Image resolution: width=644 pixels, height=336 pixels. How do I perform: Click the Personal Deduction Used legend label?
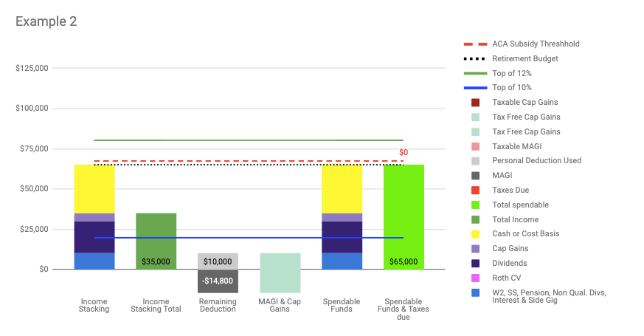click(x=536, y=161)
